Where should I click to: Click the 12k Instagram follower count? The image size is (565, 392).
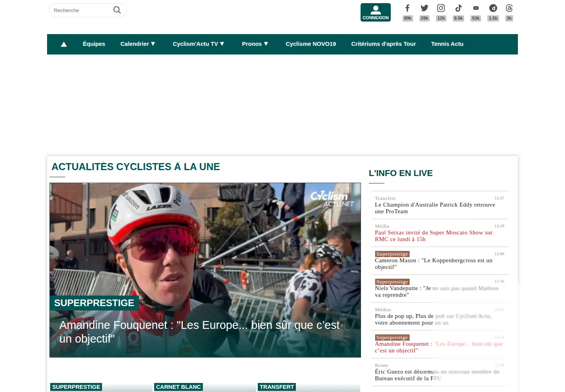(x=441, y=18)
